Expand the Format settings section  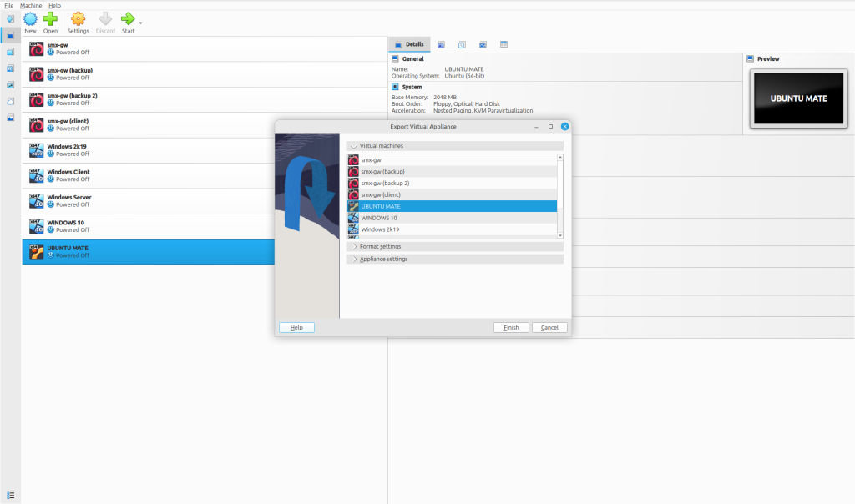pyautogui.click(x=354, y=247)
